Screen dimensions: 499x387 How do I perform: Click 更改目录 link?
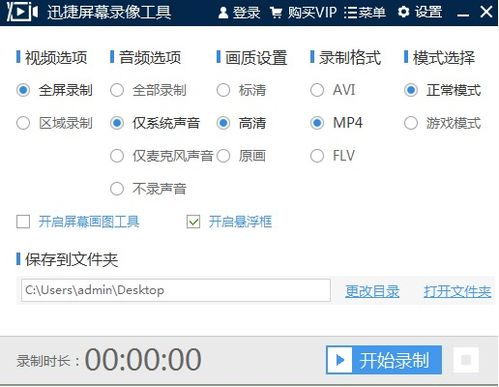[x=372, y=291]
